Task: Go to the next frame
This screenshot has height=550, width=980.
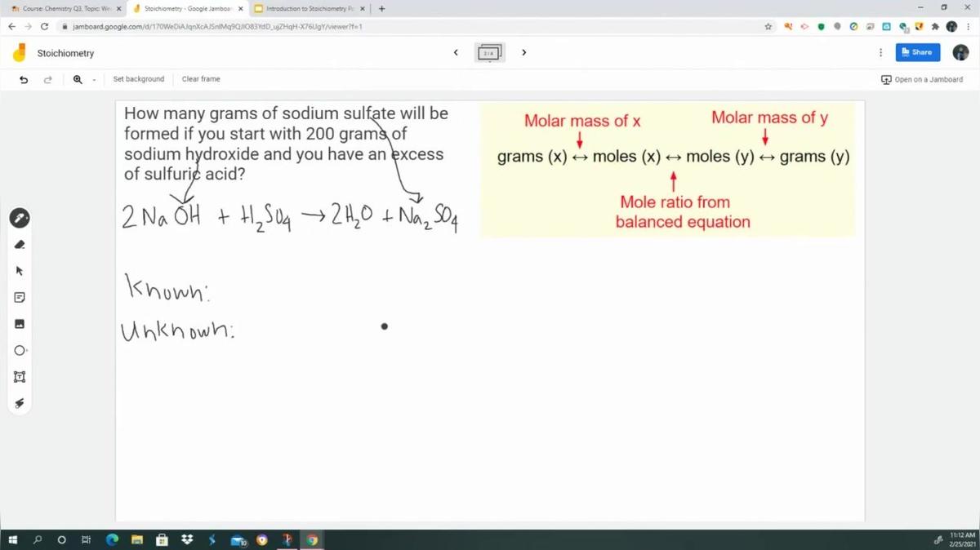Action: 523,52
